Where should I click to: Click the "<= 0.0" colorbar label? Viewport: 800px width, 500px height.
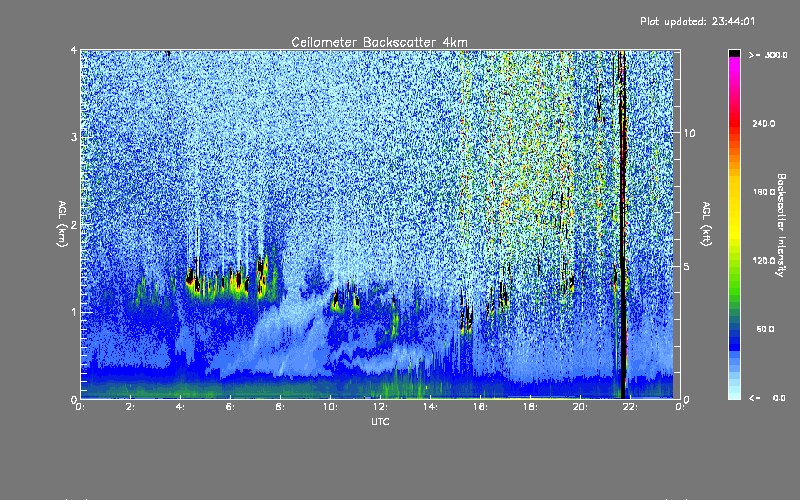pyautogui.click(x=767, y=398)
